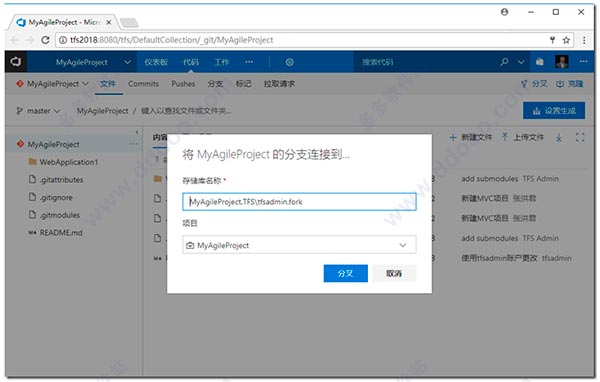
Task: Click the key icon in address bar
Action: click(x=553, y=40)
